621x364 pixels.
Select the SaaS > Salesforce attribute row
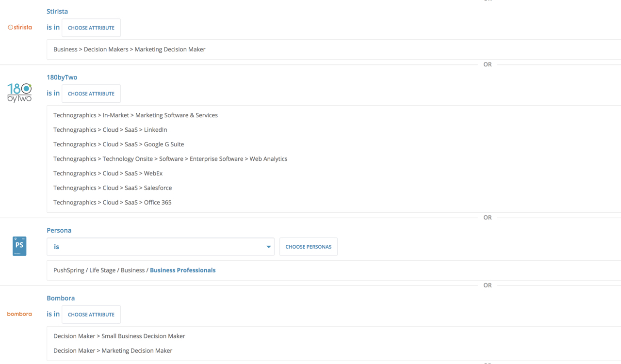[113, 188]
